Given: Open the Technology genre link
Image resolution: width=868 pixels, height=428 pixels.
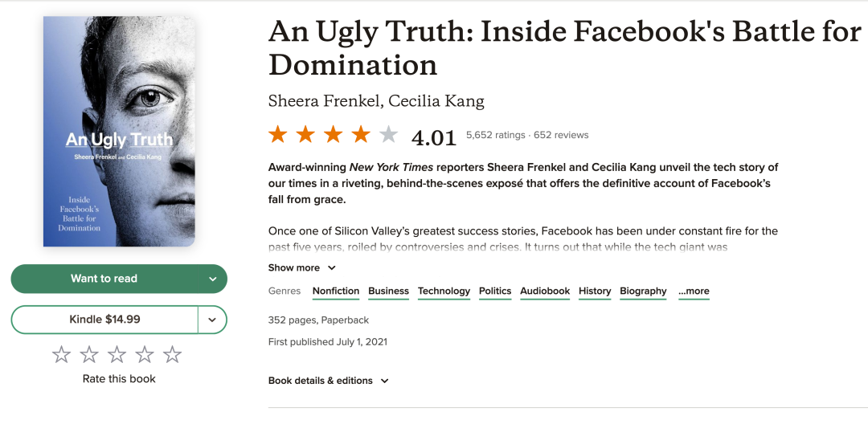Looking at the screenshot, I should [x=444, y=291].
